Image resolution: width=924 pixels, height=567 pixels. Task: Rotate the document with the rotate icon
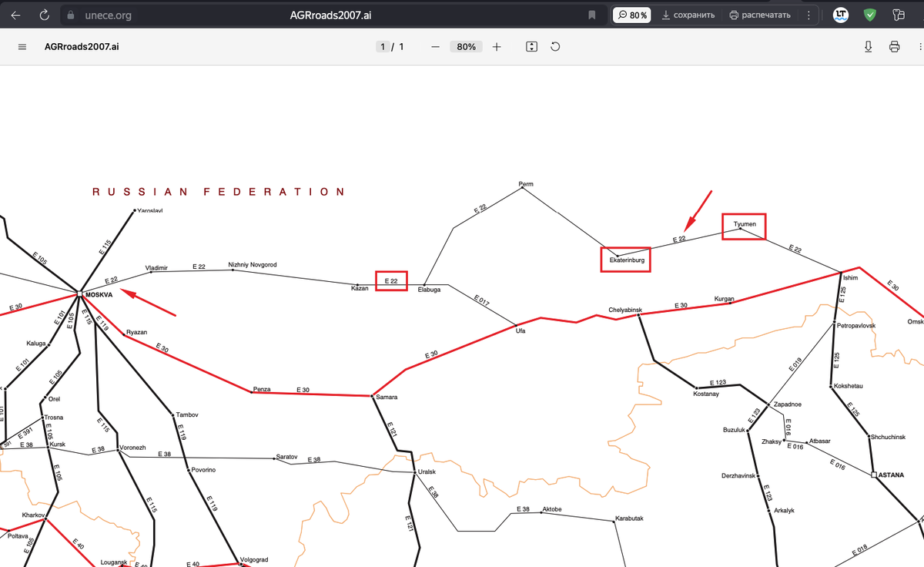coord(555,46)
